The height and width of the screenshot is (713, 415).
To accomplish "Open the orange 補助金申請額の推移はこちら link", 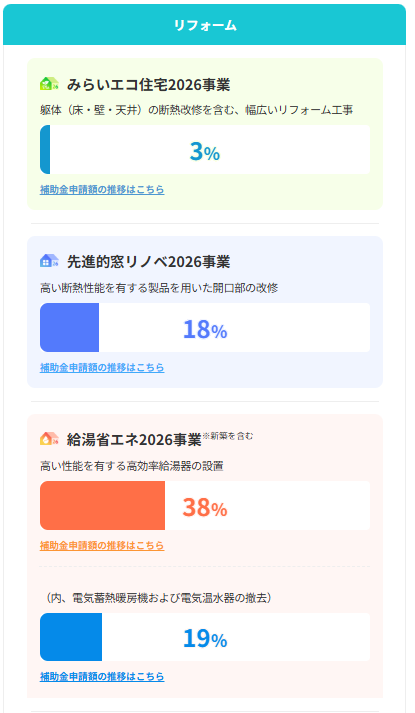I will [102, 545].
